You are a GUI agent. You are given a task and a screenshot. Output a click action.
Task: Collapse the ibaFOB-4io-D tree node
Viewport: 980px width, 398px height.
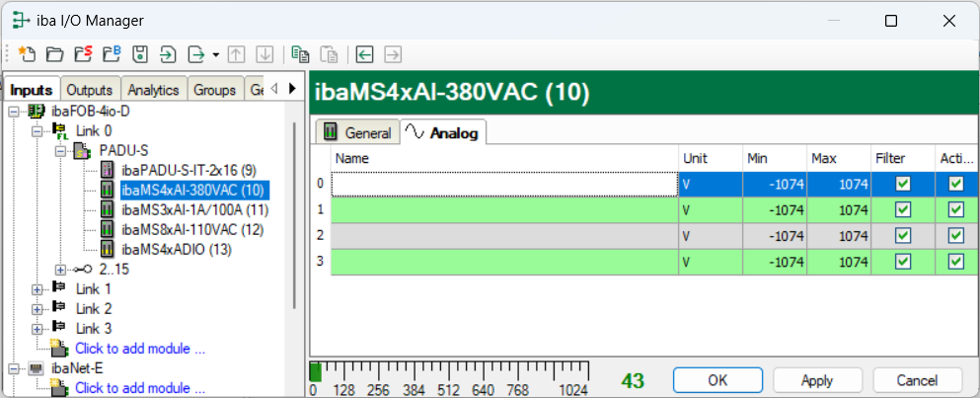[x=13, y=112]
